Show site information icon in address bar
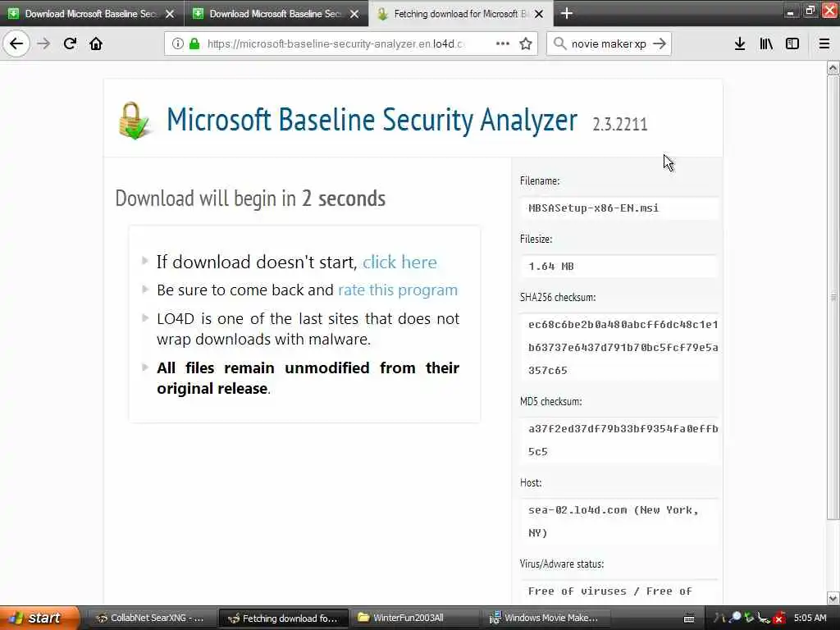840x630 pixels. 178,44
